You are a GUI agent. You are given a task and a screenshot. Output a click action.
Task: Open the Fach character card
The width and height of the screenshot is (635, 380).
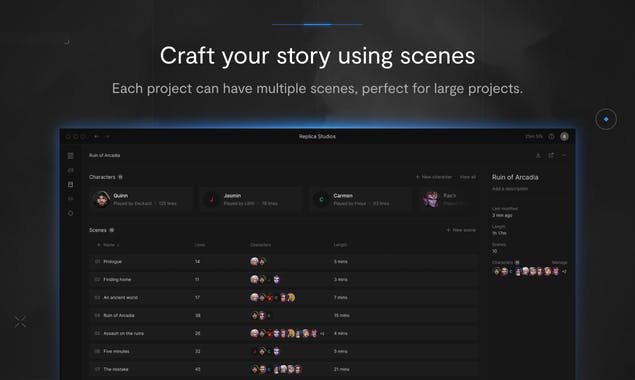[449, 199]
